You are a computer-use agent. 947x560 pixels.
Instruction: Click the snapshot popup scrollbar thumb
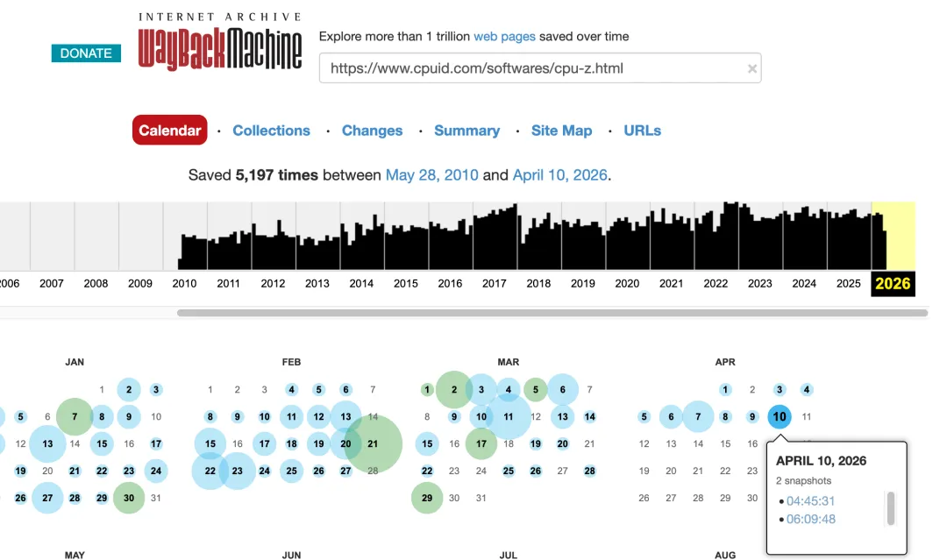pyautogui.click(x=891, y=508)
